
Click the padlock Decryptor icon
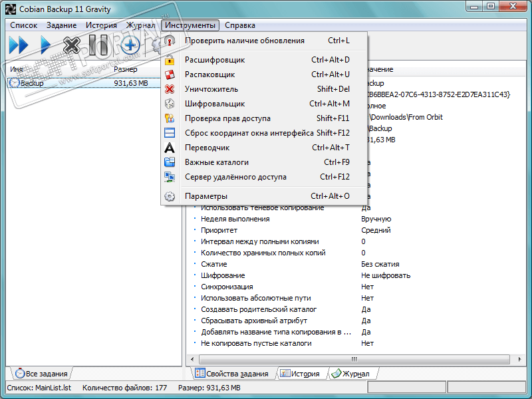coord(170,60)
